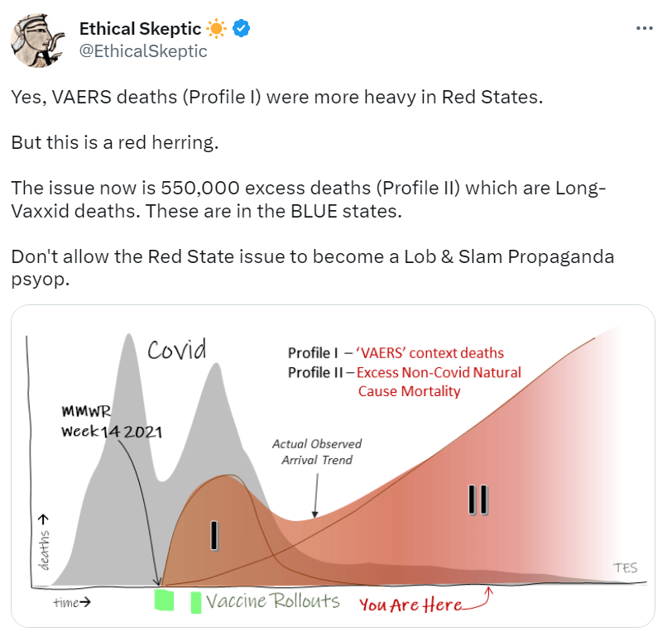The height and width of the screenshot is (641, 672).
Task: Open the @EthicalSkeptic handle link
Action: [143, 51]
